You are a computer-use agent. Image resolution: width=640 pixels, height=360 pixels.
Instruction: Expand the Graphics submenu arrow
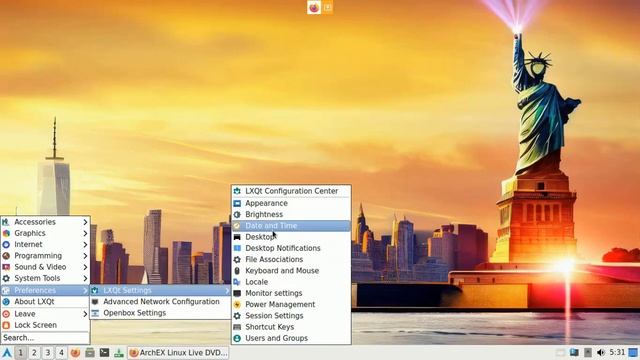pyautogui.click(x=85, y=233)
